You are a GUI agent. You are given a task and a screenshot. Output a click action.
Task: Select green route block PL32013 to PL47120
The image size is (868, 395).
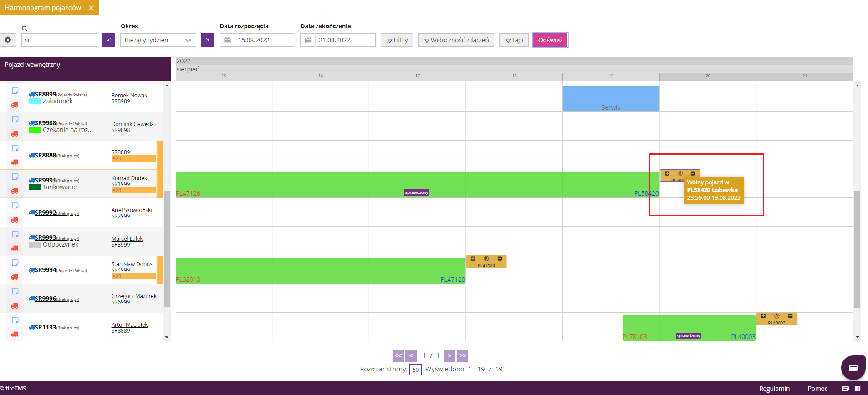pyautogui.click(x=320, y=271)
